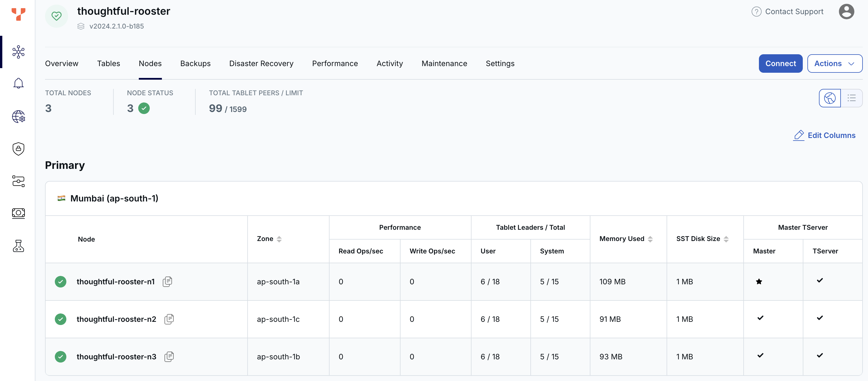
Task: Sort table by Memory Used
Action: pos(650,239)
